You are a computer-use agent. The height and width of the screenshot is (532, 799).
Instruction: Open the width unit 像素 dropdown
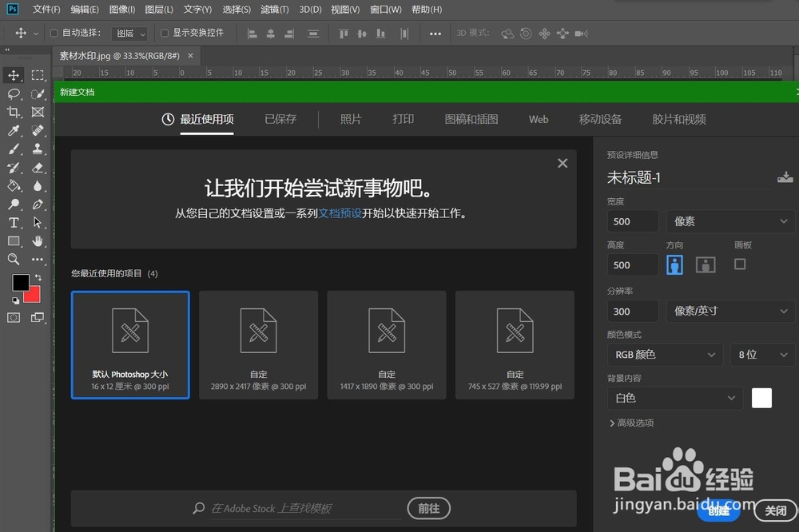pyautogui.click(x=730, y=221)
